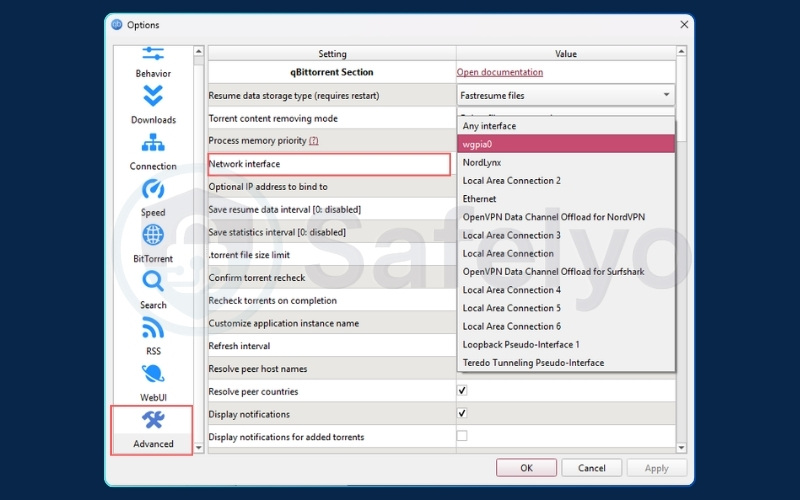Choose wgpia0 as the network interface
The image size is (800, 500).
pyautogui.click(x=566, y=144)
